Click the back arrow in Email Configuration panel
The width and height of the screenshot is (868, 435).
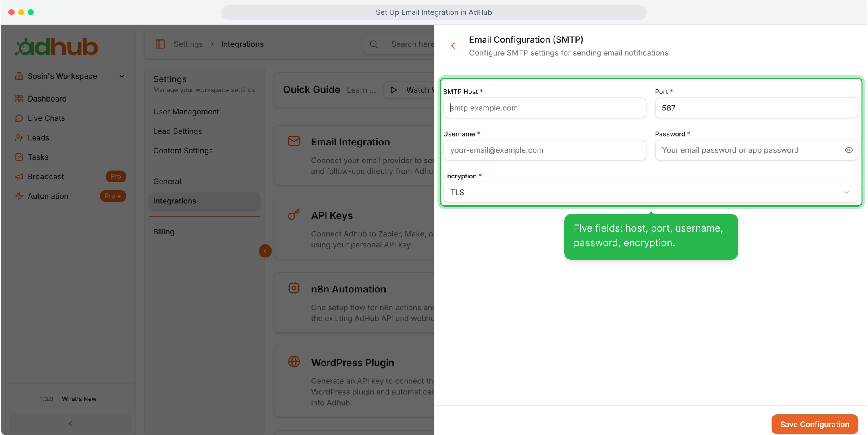pos(453,46)
